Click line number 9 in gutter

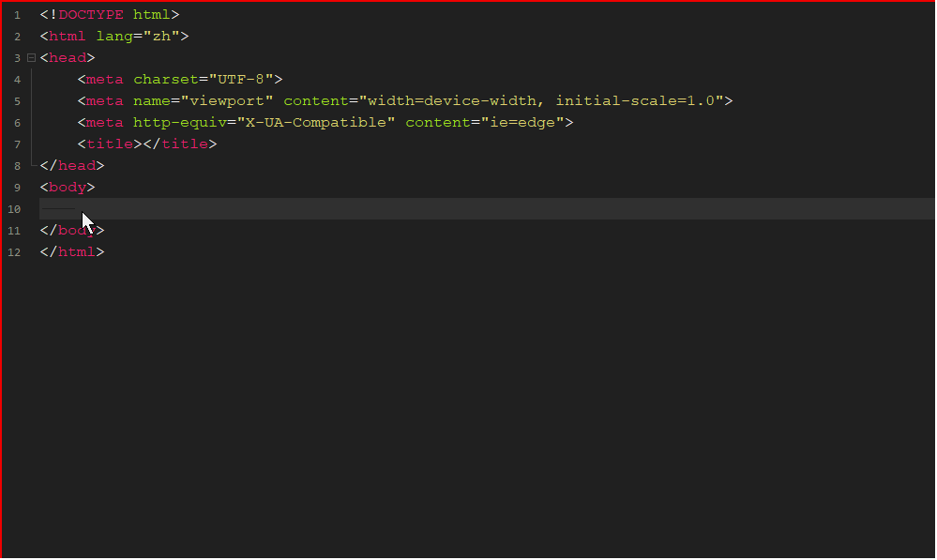tap(17, 187)
